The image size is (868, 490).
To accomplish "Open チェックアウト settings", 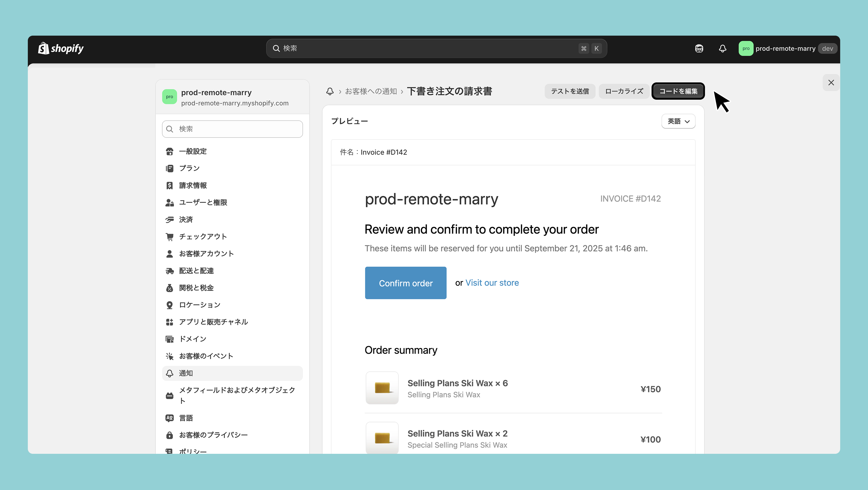I will tap(203, 236).
